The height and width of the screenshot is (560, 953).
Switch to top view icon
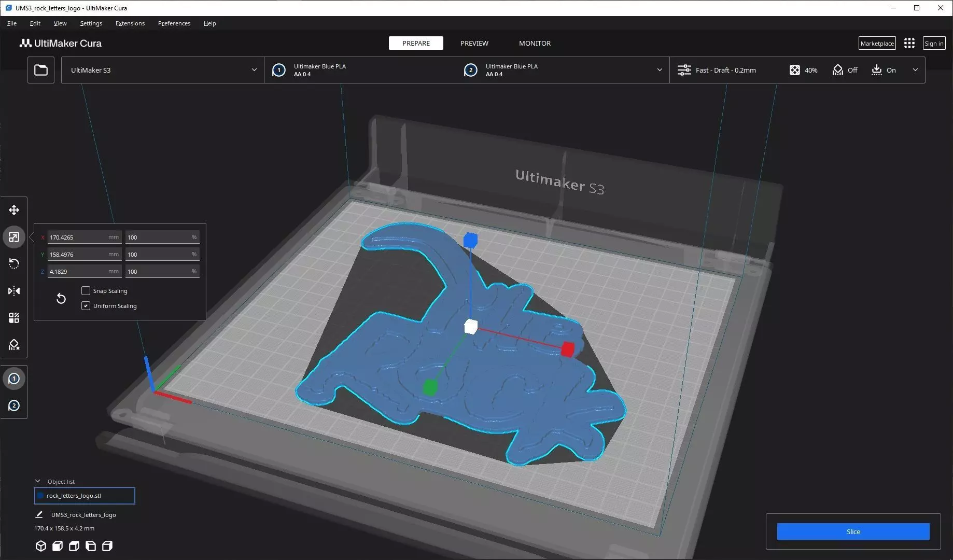[74, 546]
